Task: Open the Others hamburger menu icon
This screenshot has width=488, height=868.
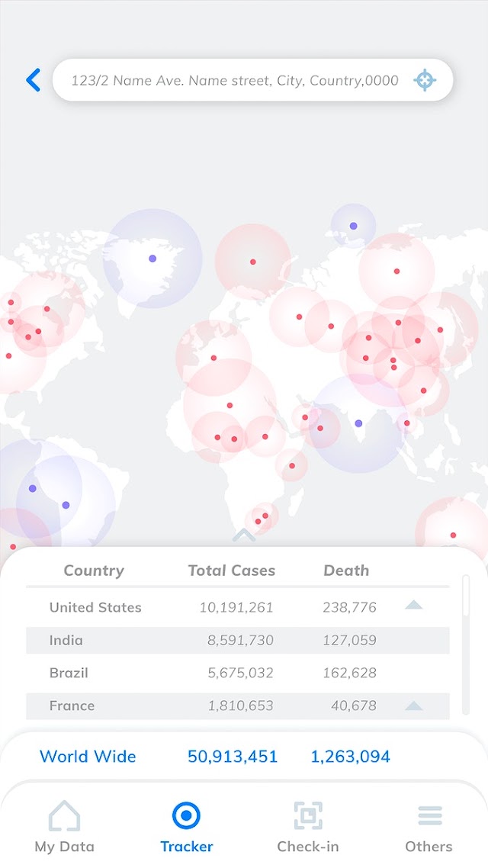Action: (430, 815)
